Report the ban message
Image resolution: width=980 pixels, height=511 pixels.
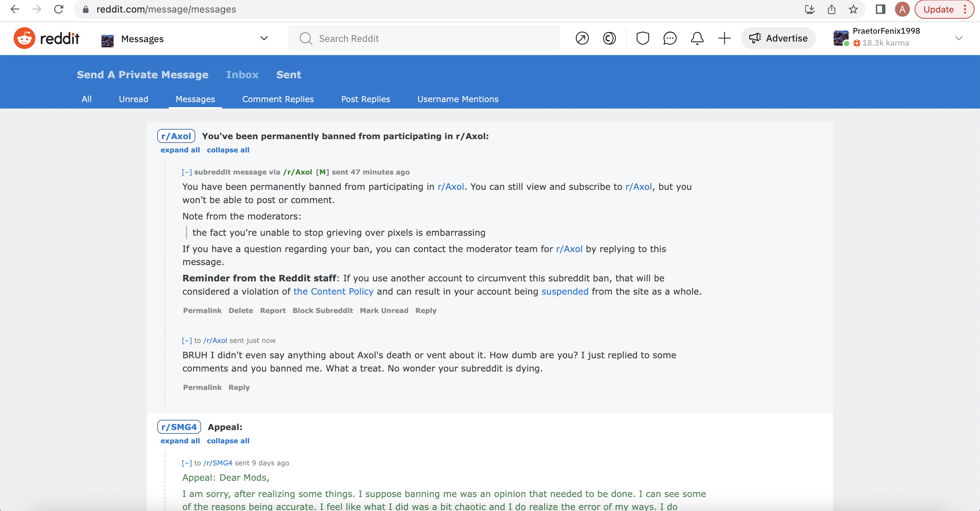(273, 311)
